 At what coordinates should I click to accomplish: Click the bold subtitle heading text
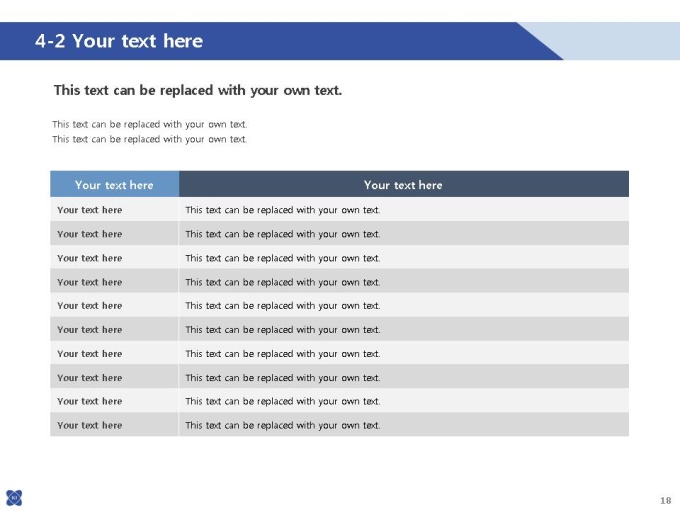click(x=198, y=90)
